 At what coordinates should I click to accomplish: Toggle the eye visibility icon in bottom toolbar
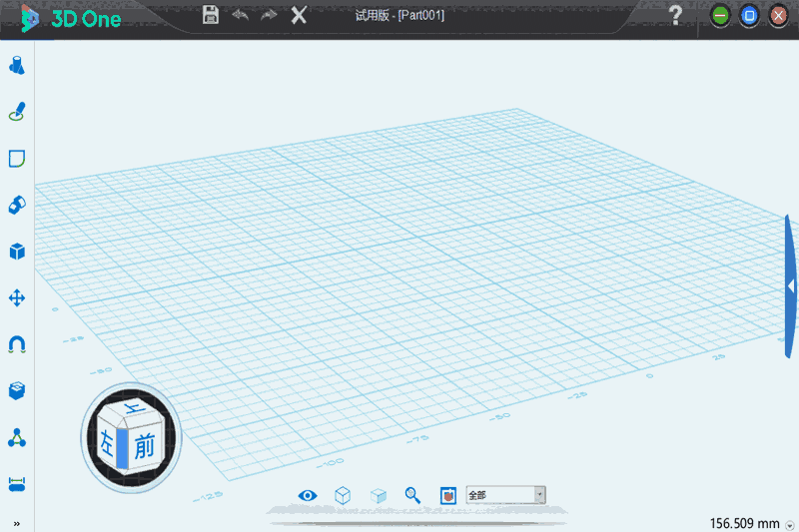tap(309, 495)
